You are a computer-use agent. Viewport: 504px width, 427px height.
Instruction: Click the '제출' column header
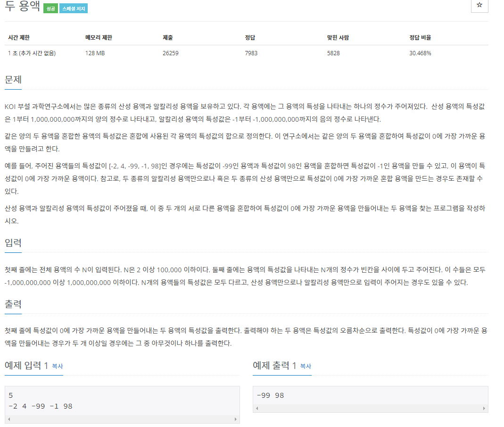point(168,38)
